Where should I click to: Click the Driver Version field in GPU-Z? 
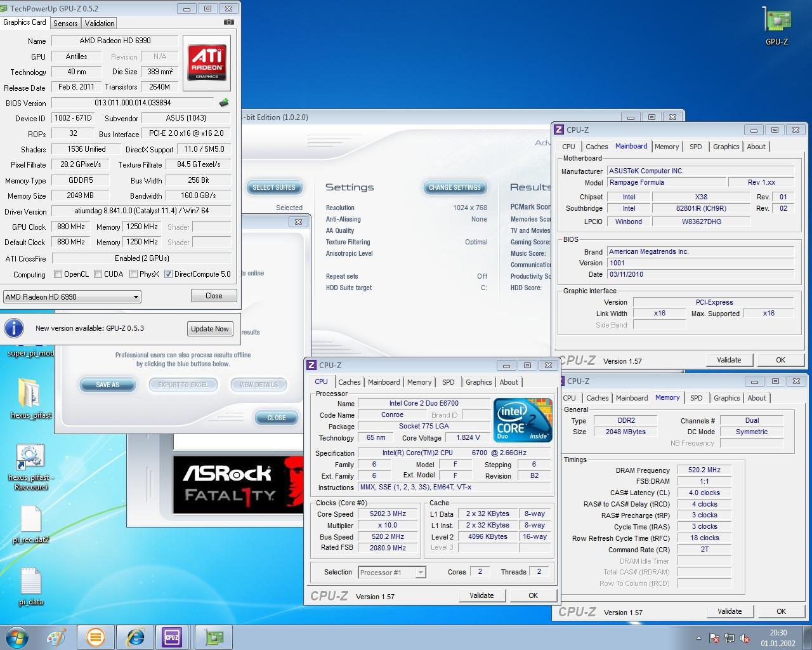(141, 211)
